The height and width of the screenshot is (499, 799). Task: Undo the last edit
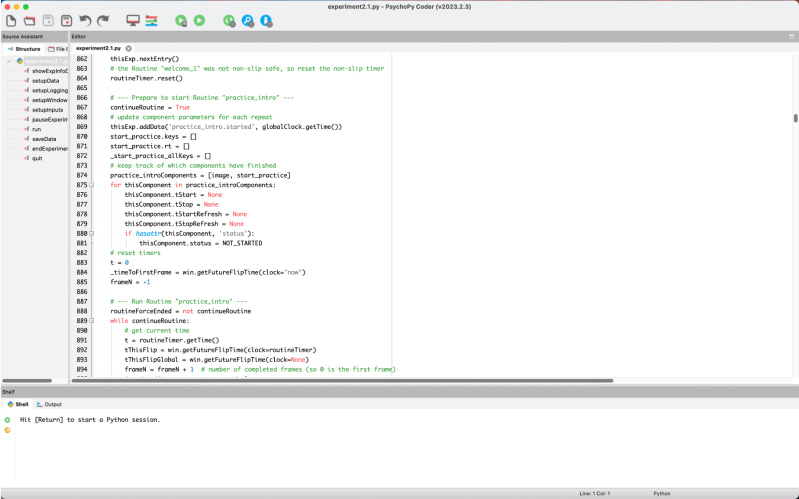pyautogui.click(x=85, y=21)
